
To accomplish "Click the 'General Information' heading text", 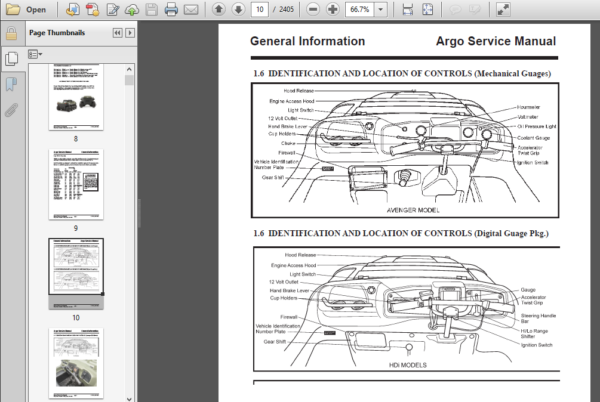I will 307,41.
